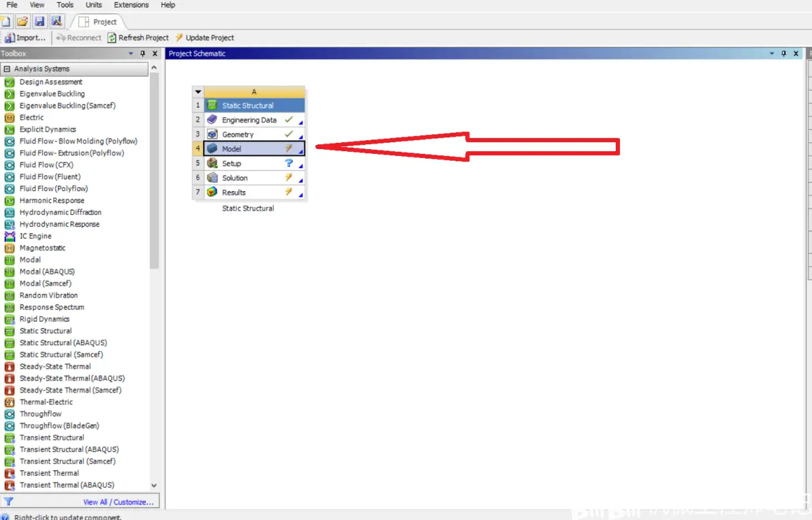The width and height of the screenshot is (812, 520).
Task: Open the Project Schematic panel dropdown arrow
Action: (772, 53)
